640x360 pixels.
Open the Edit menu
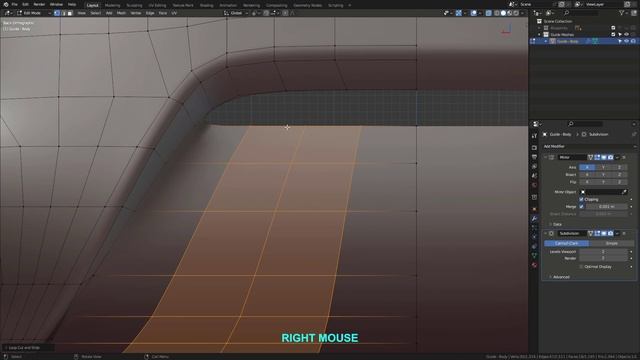(25, 4)
